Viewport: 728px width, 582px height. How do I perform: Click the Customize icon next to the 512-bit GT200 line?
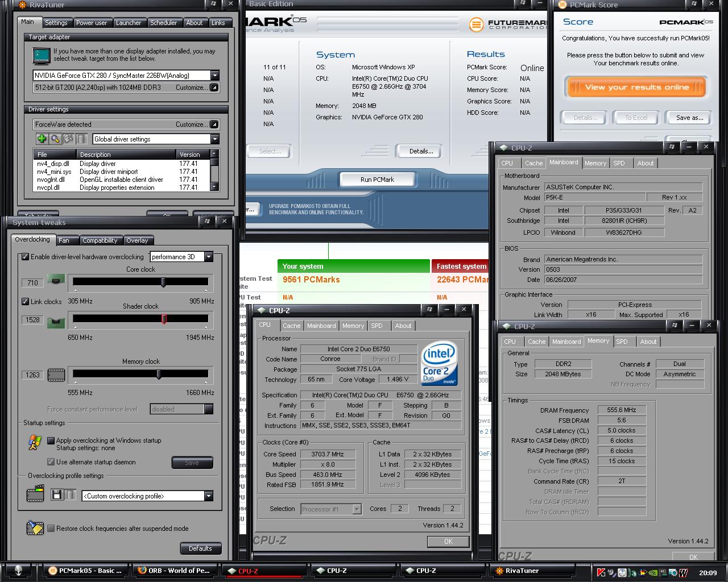click(x=214, y=88)
